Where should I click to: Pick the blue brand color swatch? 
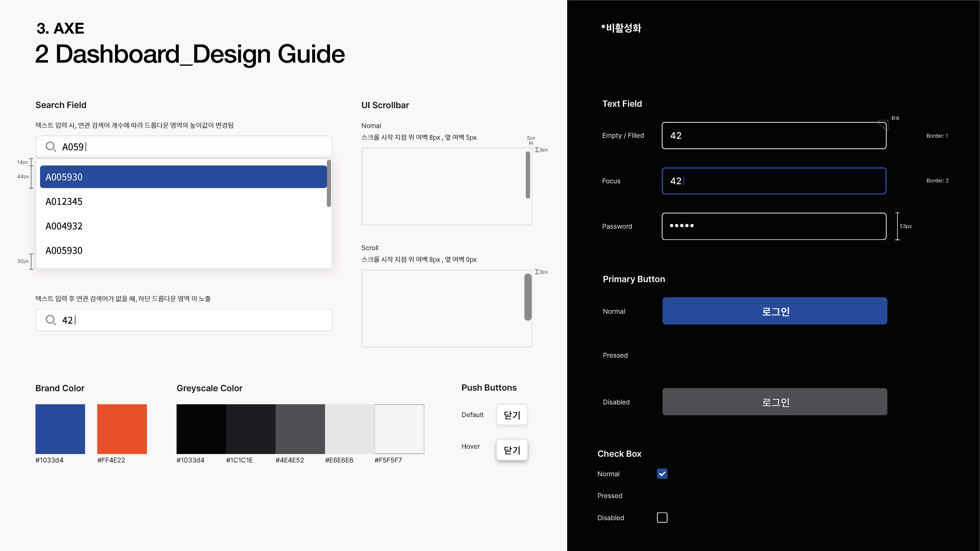pyautogui.click(x=60, y=429)
